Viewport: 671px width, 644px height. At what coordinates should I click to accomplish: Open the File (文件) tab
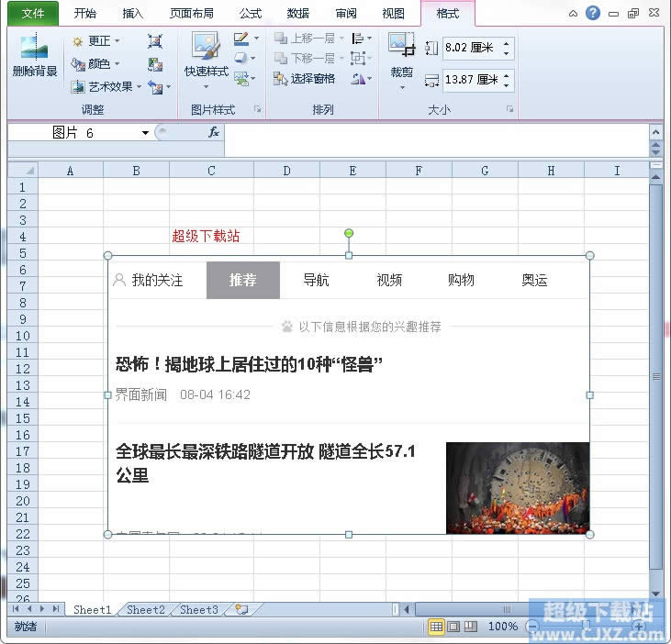point(32,13)
